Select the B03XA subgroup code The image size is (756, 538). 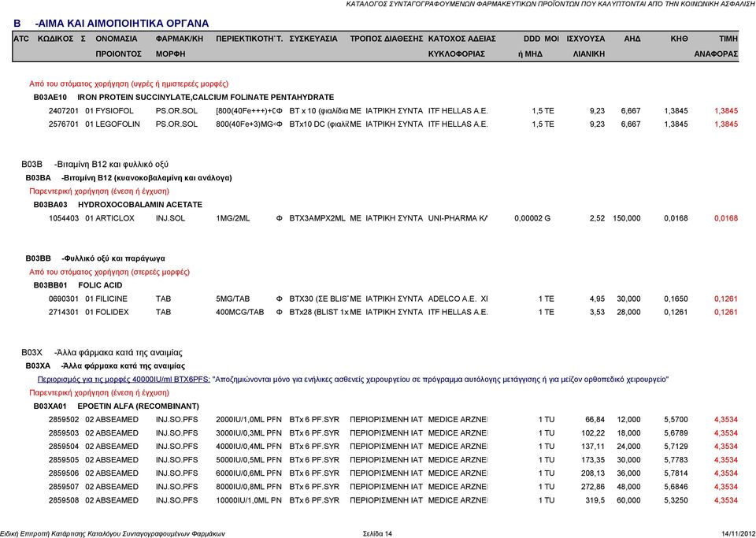(38, 366)
